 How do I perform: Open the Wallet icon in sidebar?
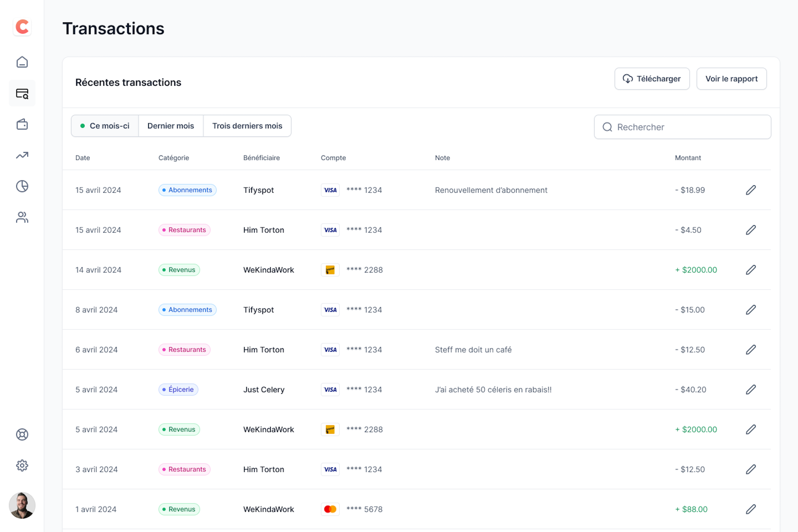click(22, 124)
